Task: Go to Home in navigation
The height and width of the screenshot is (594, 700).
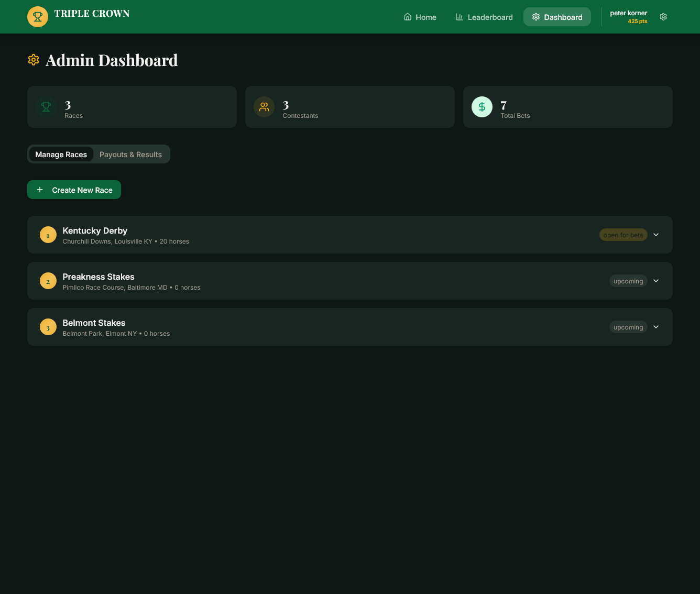Action: coord(420,17)
